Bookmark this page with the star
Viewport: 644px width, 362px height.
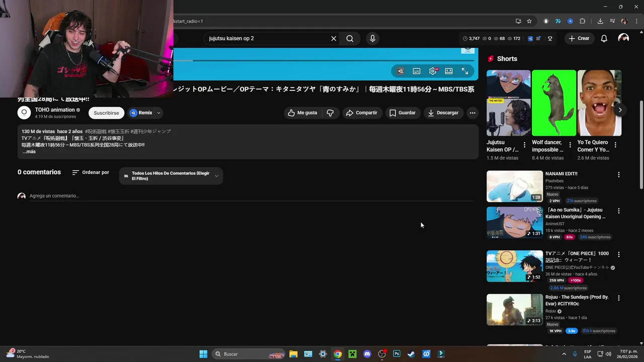tap(529, 21)
